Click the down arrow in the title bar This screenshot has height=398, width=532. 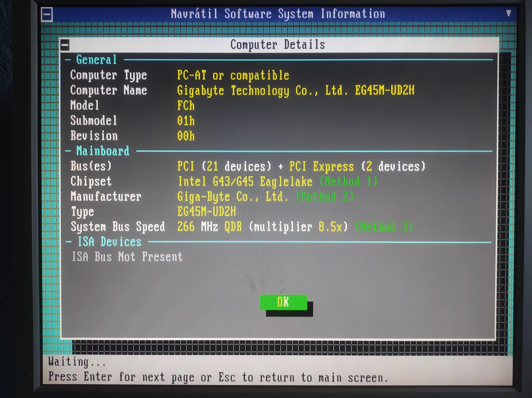pos(508,13)
